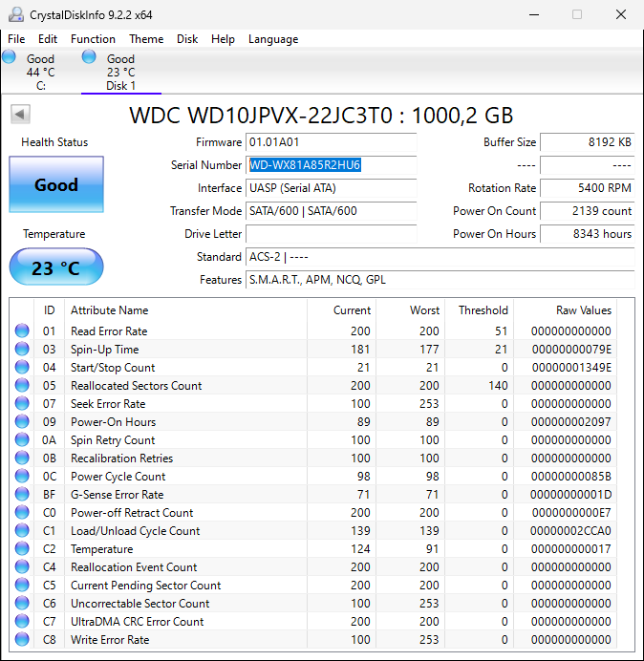This screenshot has height=661, width=644.
Task: Click status orb for Reallocated Sectors Count
Action: click(22, 385)
